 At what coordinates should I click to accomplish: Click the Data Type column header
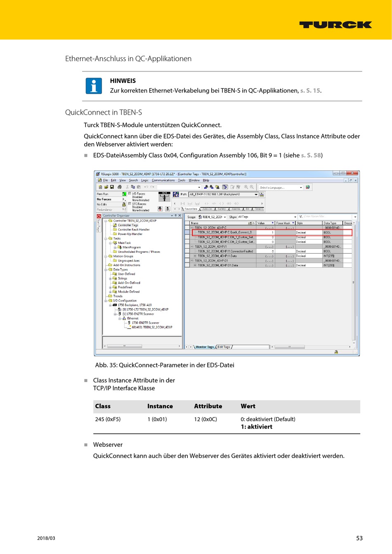[333, 223]
